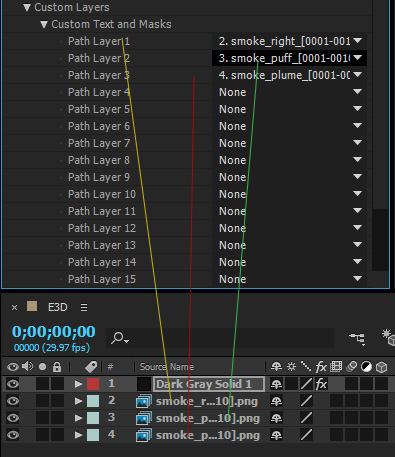Image resolution: width=395 pixels, height=457 pixels.
Task: Open the E3D panel menu
Action: 84,307
